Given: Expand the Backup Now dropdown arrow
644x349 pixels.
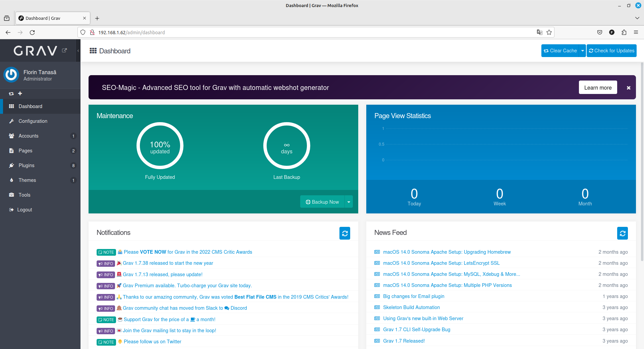Looking at the screenshot, I should pos(349,202).
